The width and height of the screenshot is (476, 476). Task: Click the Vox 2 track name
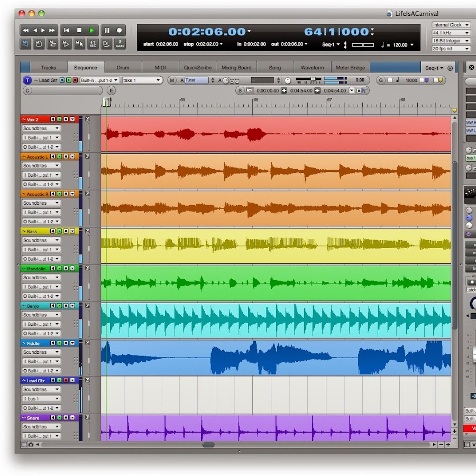click(x=32, y=120)
